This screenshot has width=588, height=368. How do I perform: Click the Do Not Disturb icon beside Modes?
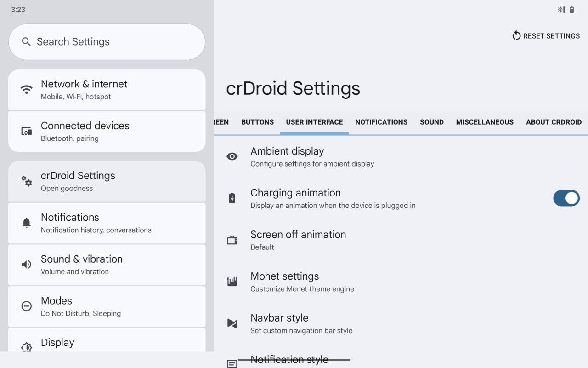coord(27,306)
